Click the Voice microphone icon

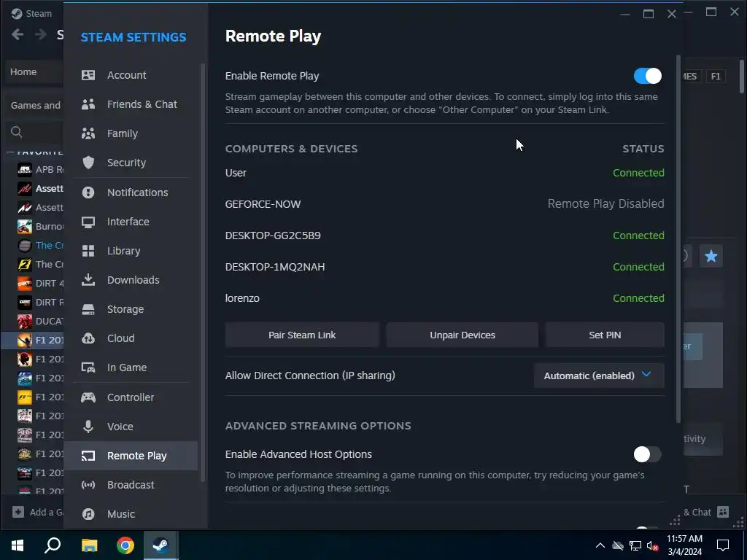pyautogui.click(x=88, y=426)
